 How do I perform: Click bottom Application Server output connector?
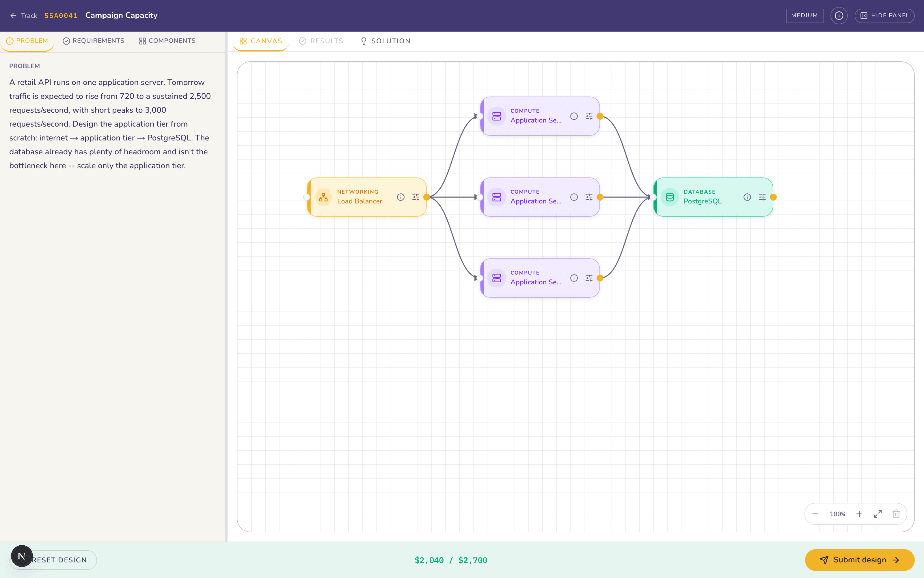[600, 278]
